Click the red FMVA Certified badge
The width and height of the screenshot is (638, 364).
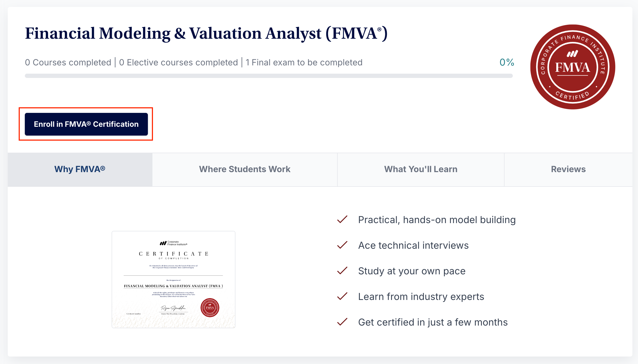point(573,67)
